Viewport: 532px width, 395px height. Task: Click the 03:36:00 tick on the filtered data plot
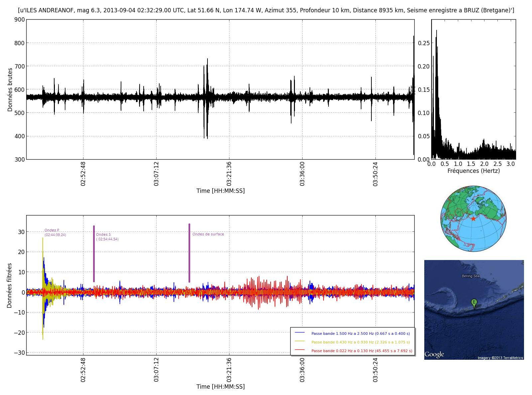click(x=302, y=369)
